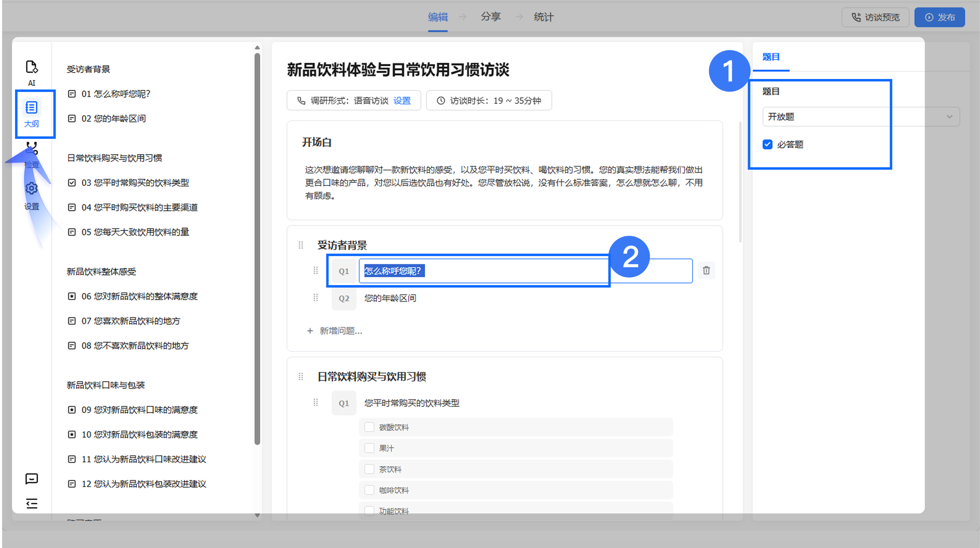Viewport: 980px width, 548px height.
Task: Click the outline scroll-down arrow
Action: point(257,515)
